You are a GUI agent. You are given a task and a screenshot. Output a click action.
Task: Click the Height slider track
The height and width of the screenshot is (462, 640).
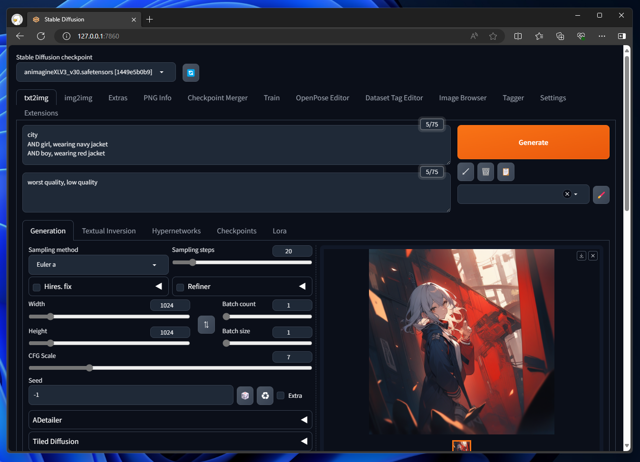coord(109,343)
